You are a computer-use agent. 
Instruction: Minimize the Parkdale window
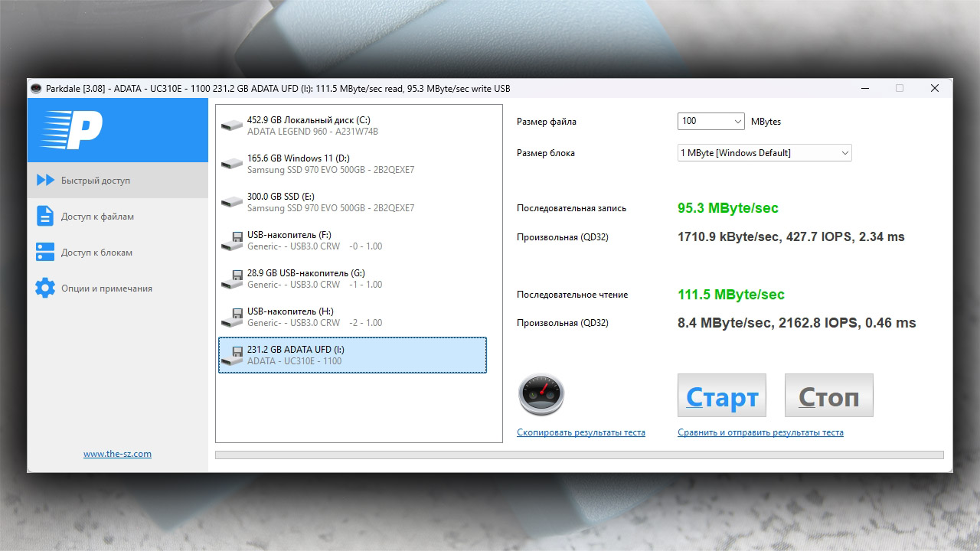click(864, 89)
